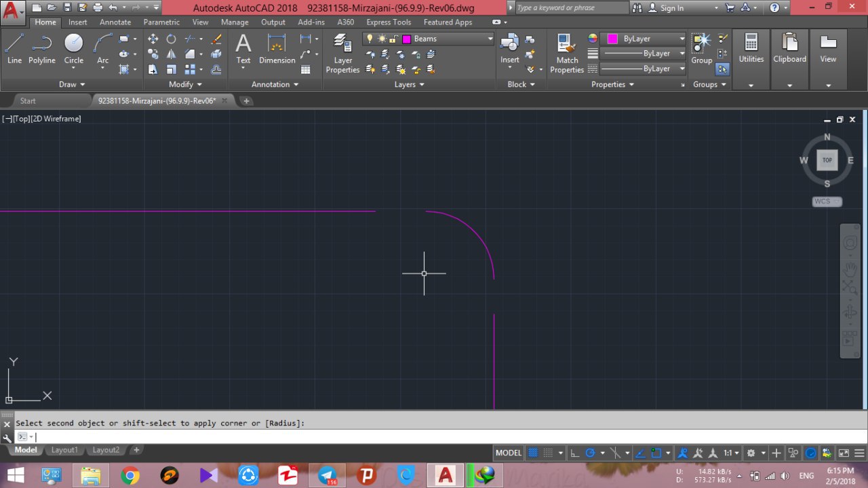Click the Dimension tool
Screen dimensions: 868x488
[277, 49]
